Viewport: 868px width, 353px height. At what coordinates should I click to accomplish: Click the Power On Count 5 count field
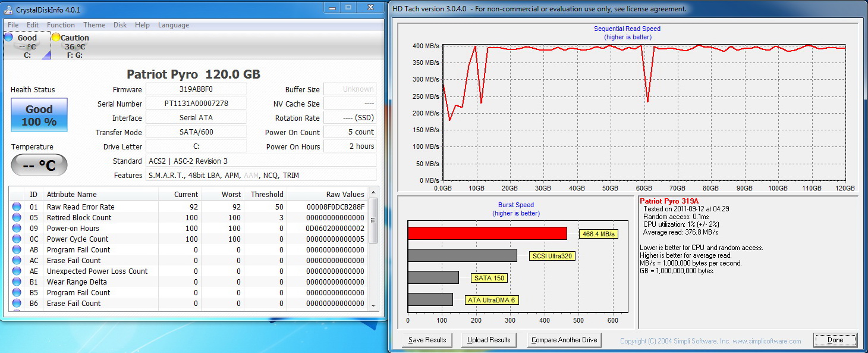(350, 132)
